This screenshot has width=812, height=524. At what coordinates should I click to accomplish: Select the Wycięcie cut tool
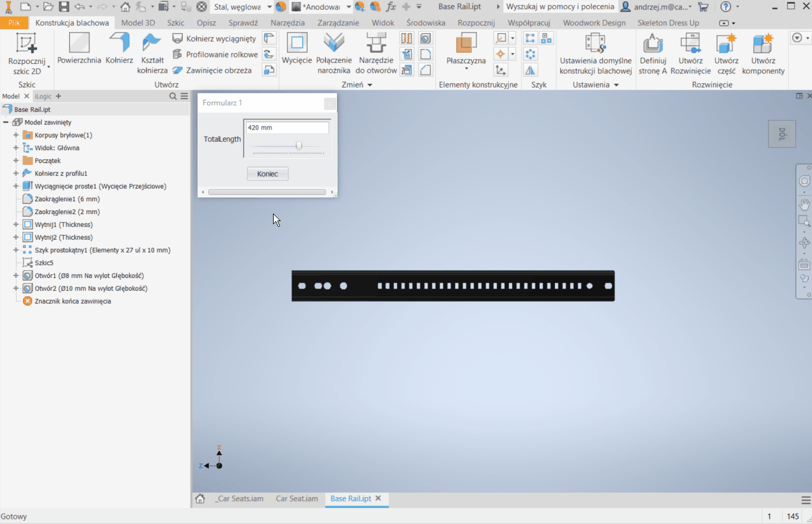pos(297,49)
